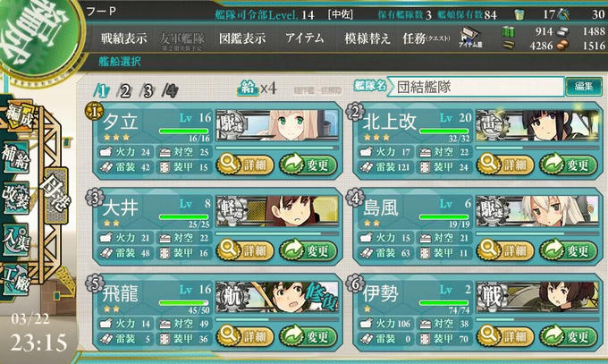The width and height of the screenshot is (608, 364).
Task: Click 詳細 button for 夕立
Action: click(x=245, y=165)
